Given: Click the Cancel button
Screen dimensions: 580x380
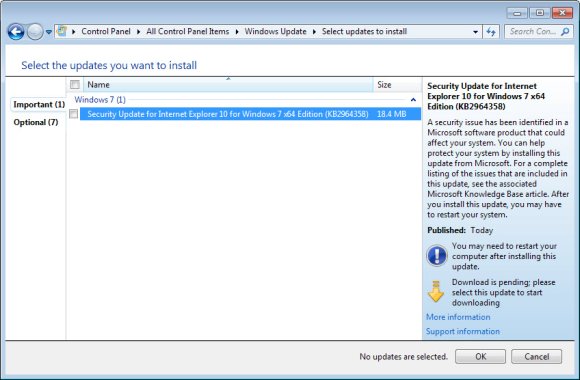Looking at the screenshot, I should (x=536, y=357).
